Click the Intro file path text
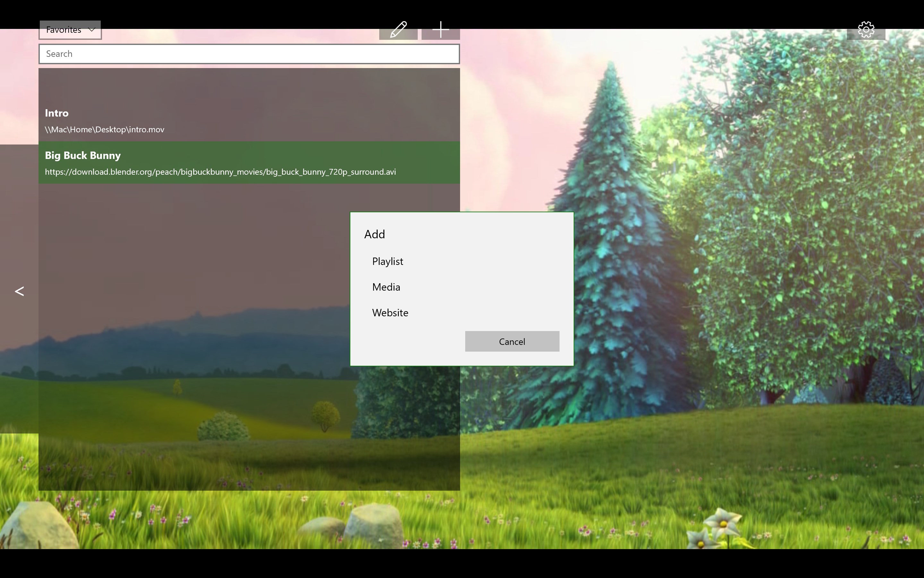The image size is (924, 578). 105,130
